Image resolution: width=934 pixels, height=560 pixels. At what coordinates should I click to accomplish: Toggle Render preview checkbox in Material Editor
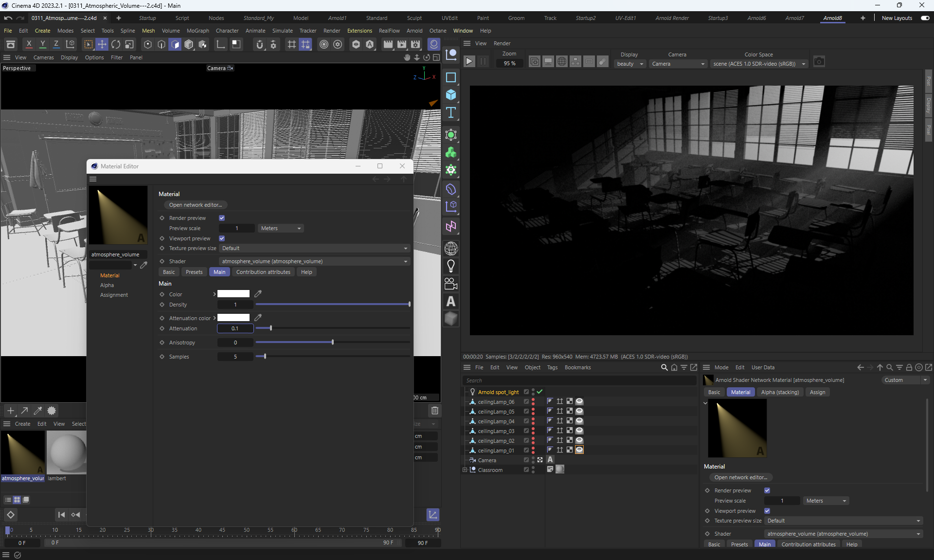pos(222,218)
